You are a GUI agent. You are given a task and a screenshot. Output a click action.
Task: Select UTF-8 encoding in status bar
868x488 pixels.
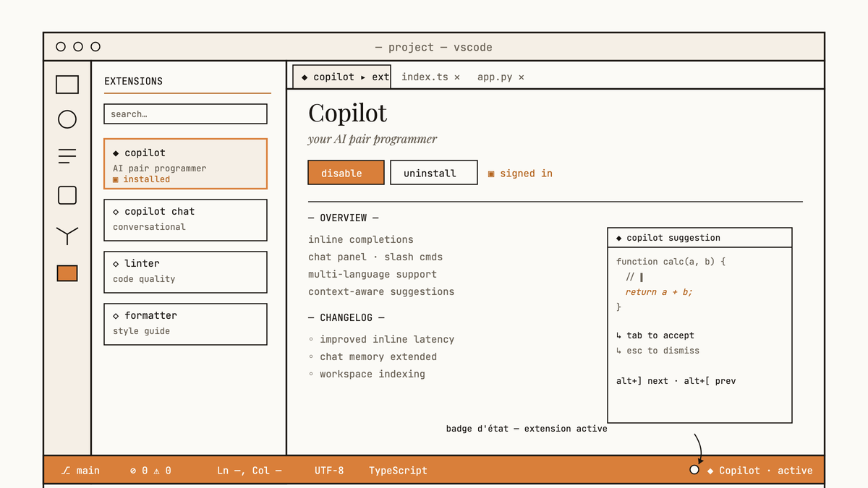pos(329,471)
